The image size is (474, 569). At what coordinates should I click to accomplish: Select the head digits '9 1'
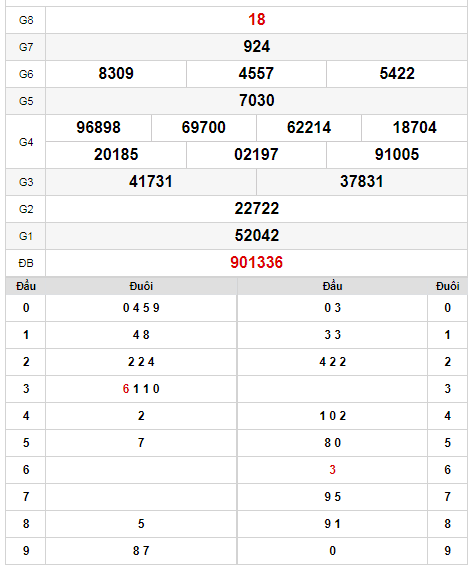332,524
